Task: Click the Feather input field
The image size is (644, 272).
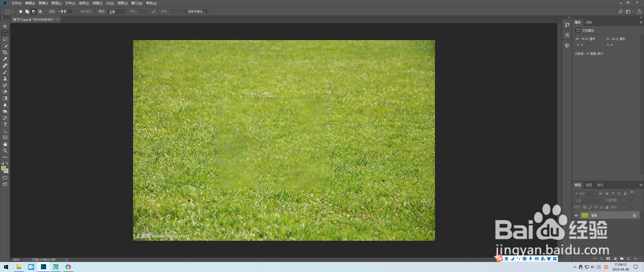Action: [65, 12]
